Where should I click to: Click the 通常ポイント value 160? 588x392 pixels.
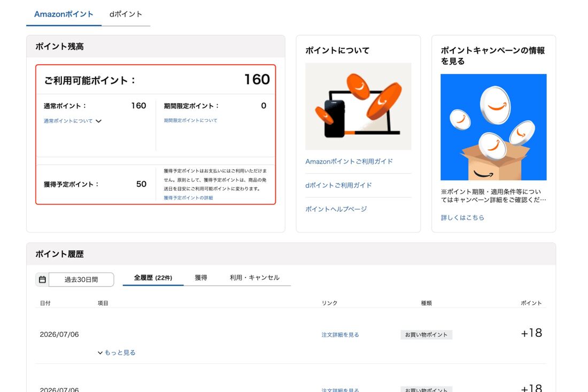point(139,106)
